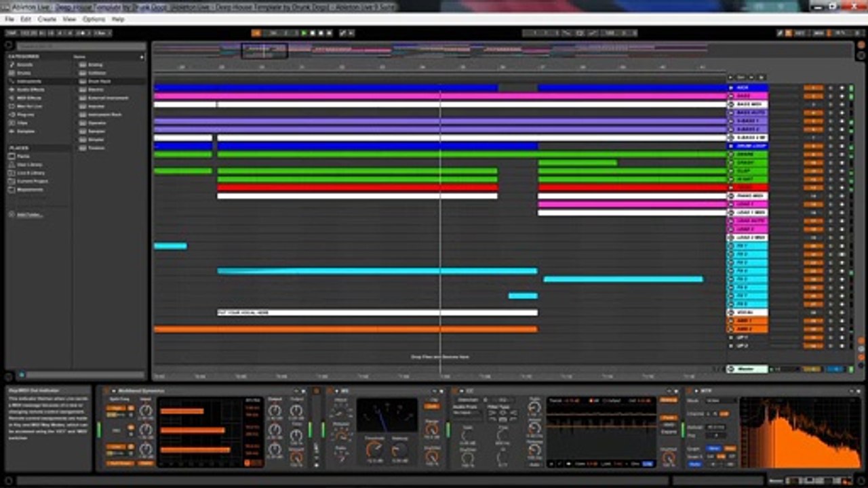Toggle the HI HAT track activator button

click(813, 180)
